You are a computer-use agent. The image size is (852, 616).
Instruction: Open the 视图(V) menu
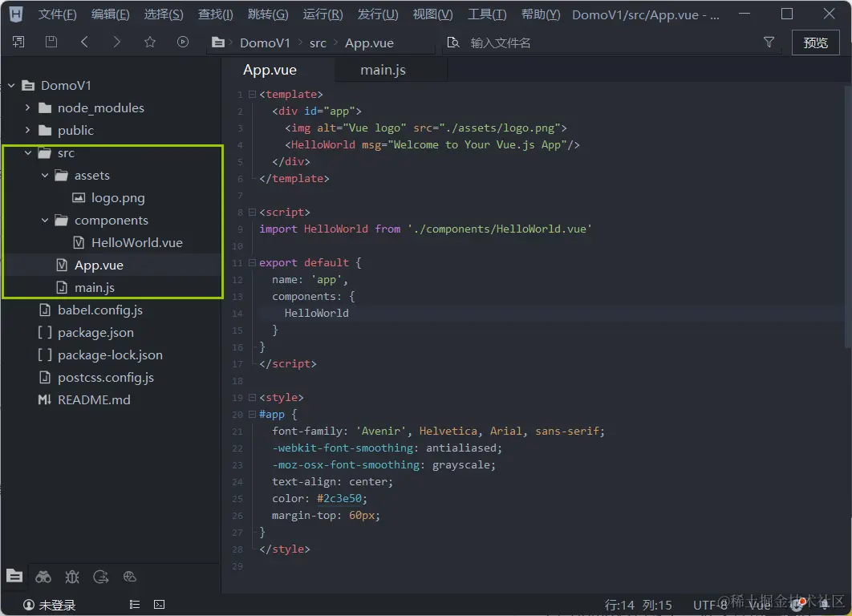(x=432, y=14)
